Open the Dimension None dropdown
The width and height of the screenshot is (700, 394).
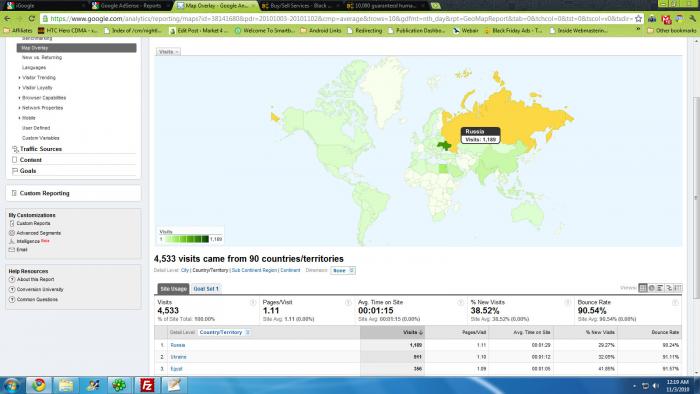pos(343,270)
